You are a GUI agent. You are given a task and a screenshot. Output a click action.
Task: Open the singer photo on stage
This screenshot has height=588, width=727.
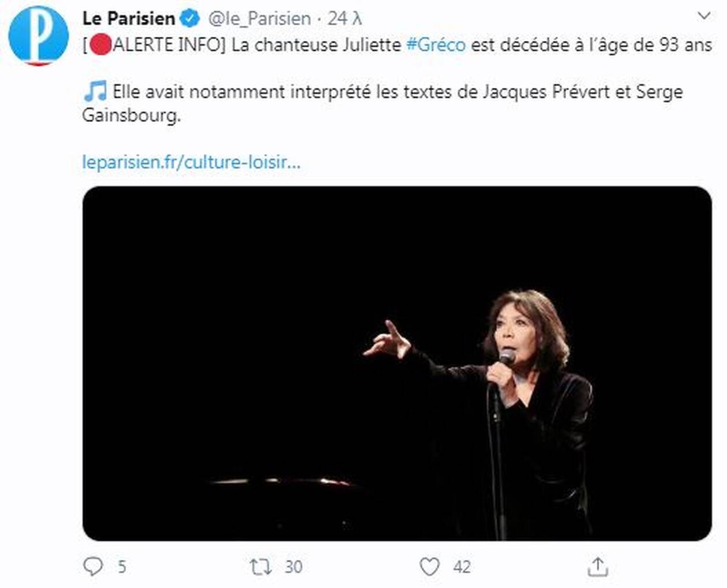397,363
